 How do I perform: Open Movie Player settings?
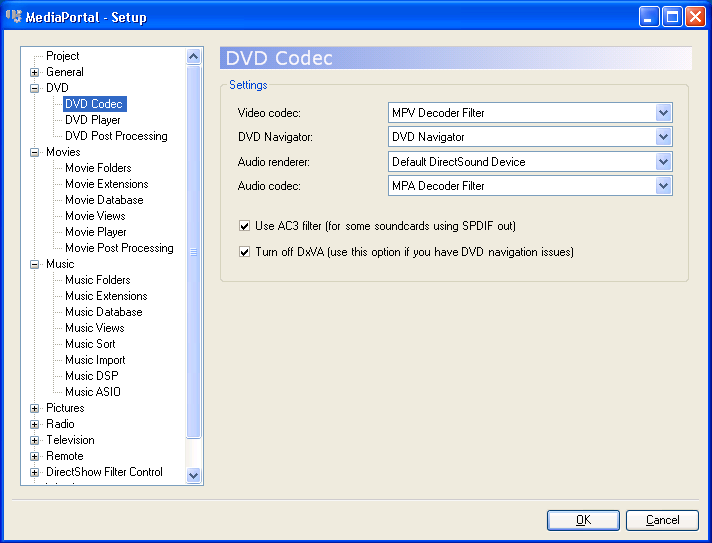(x=95, y=232)
